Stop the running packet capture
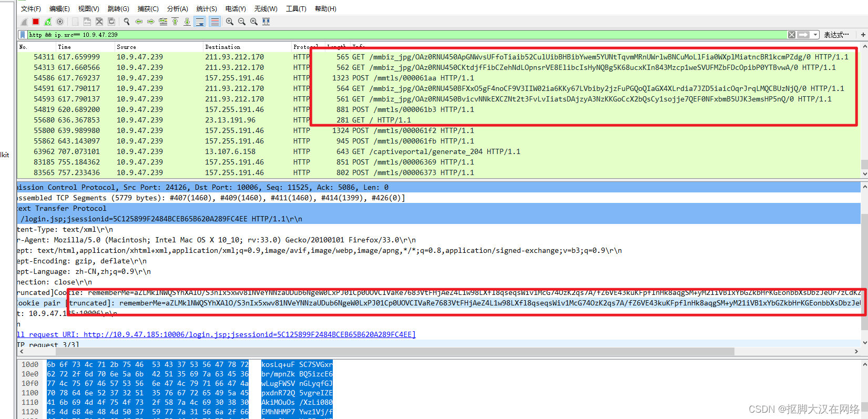 click(x=36, y=22)
